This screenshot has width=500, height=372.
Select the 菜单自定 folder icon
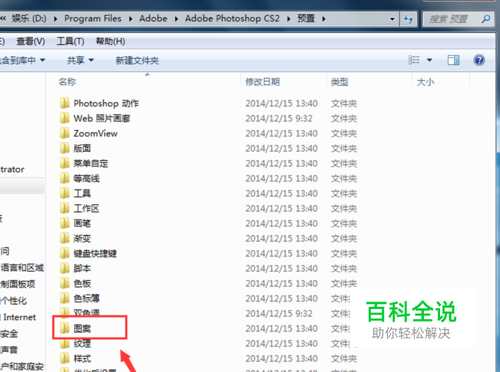tap(65, 163)
